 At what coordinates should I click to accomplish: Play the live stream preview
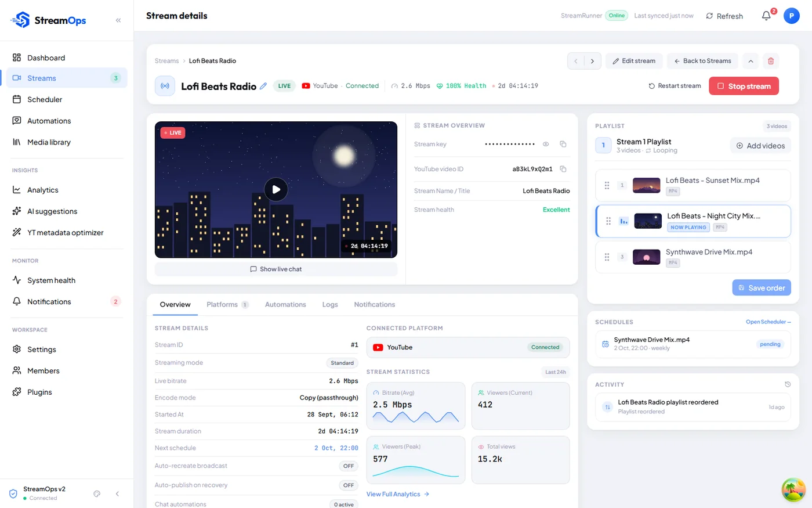click(x=276, y=189)
